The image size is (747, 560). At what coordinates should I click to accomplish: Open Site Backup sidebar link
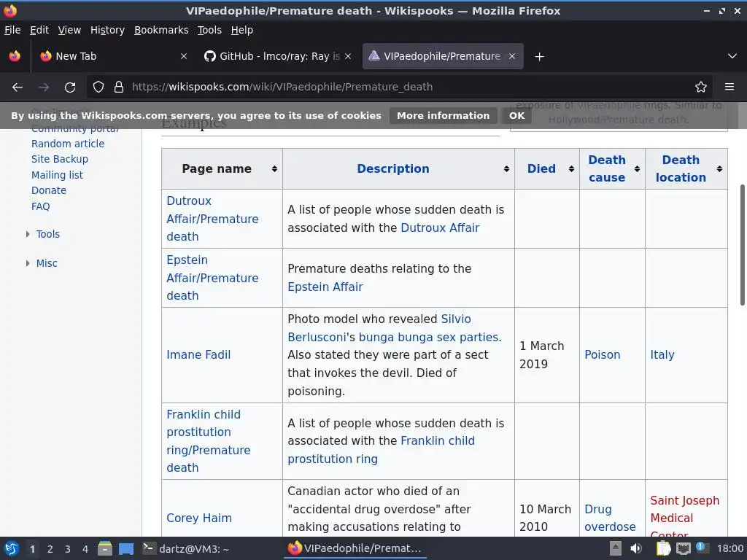point(60,159)
